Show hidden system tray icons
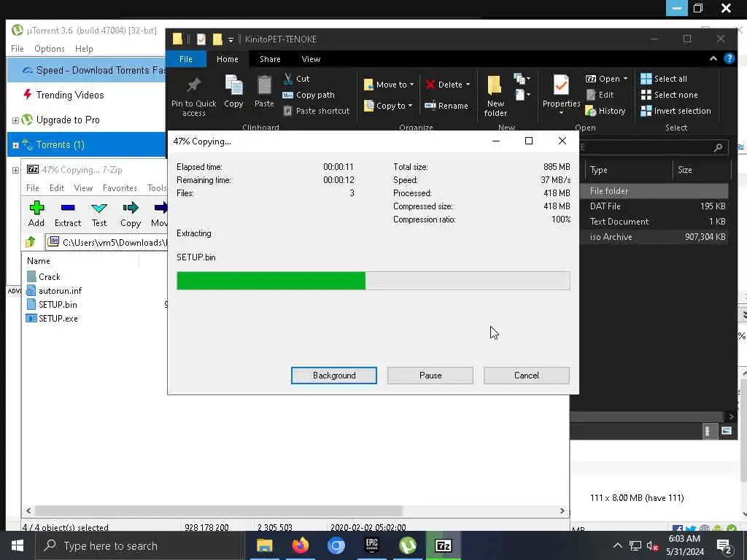This screenshot has width=747, height=560. click(617, 545)
